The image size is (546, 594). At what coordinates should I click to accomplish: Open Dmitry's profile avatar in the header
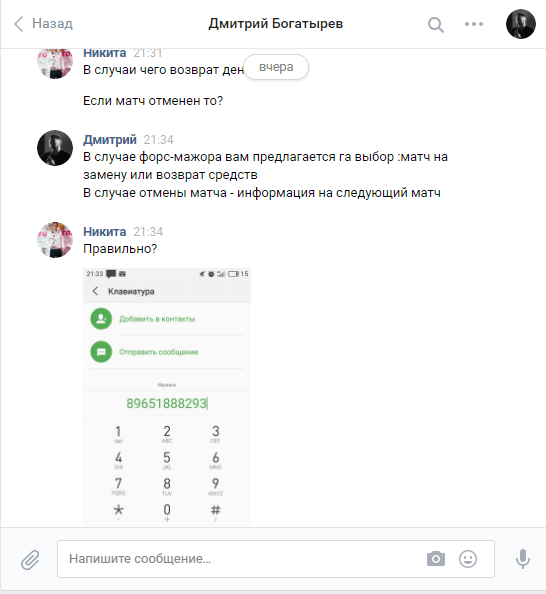tap(521, 24)
